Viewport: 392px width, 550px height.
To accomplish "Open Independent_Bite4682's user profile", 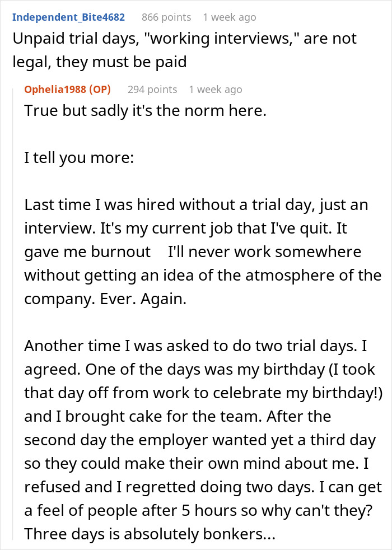I will (68, 17).
